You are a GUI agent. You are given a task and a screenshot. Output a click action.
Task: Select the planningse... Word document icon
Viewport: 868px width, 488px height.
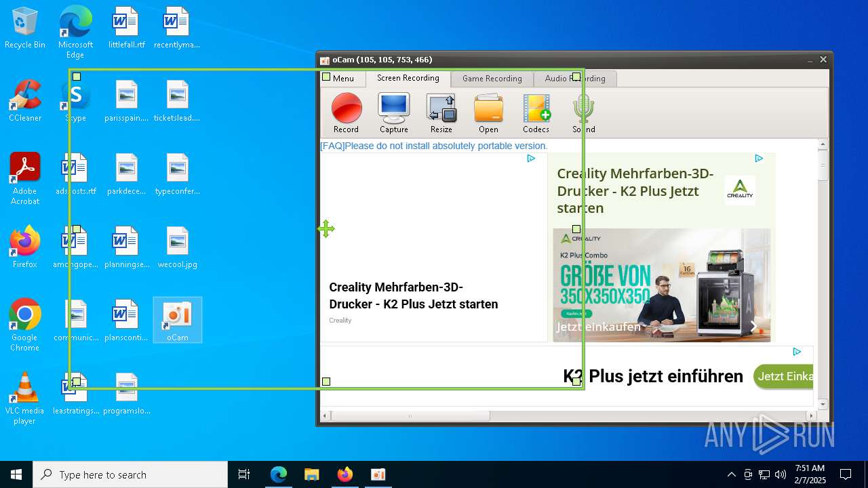(x=126, y=248)
